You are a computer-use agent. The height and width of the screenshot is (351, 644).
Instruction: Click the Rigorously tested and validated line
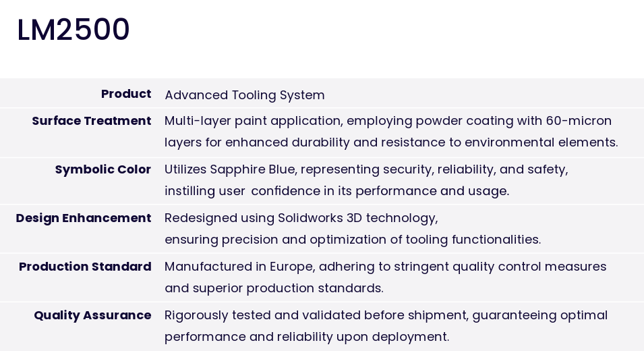386,315
